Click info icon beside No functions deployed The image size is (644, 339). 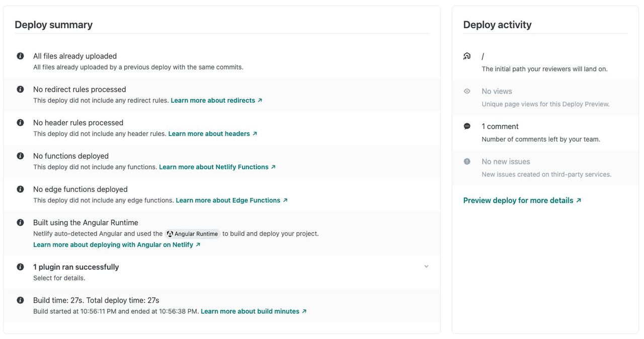tap(20, 156)
